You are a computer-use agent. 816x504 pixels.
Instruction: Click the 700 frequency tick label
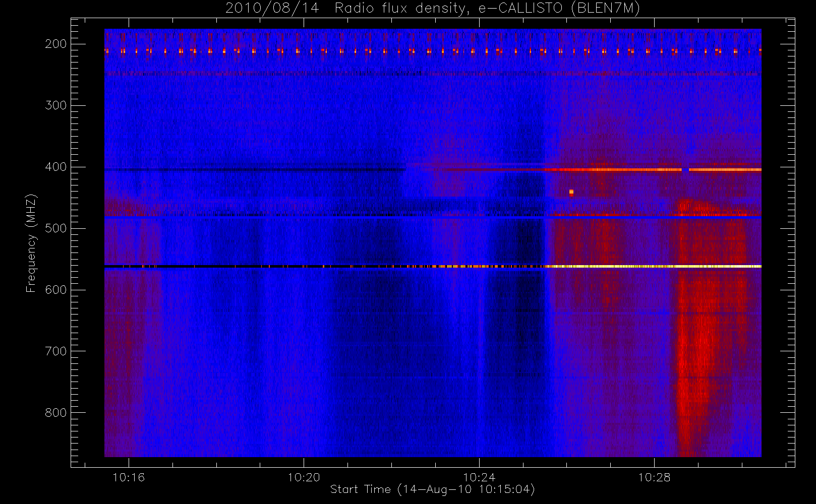coord(56,351)
